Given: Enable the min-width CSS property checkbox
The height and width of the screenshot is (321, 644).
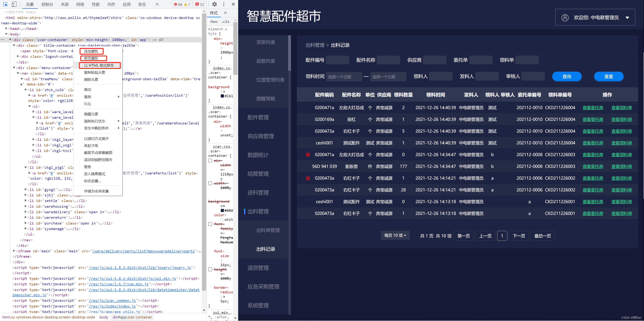Looking at the screenshot, I should 210,161.
